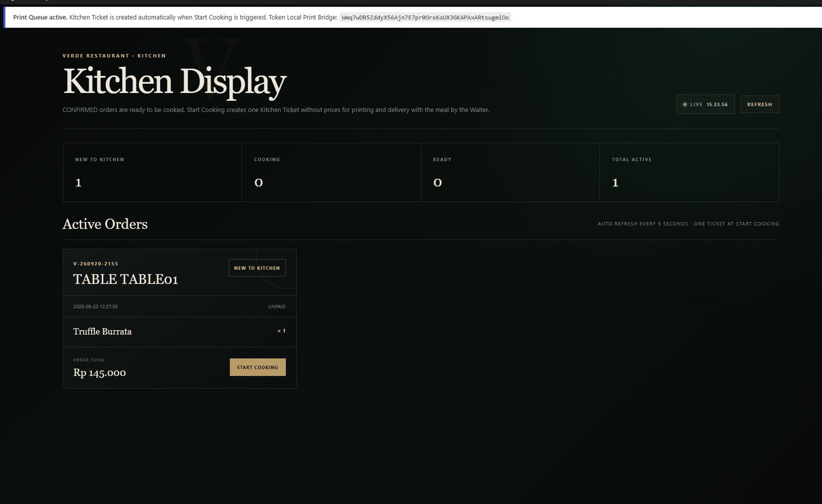Click the auto refresh every 5 seconds note

click(688, 224)
